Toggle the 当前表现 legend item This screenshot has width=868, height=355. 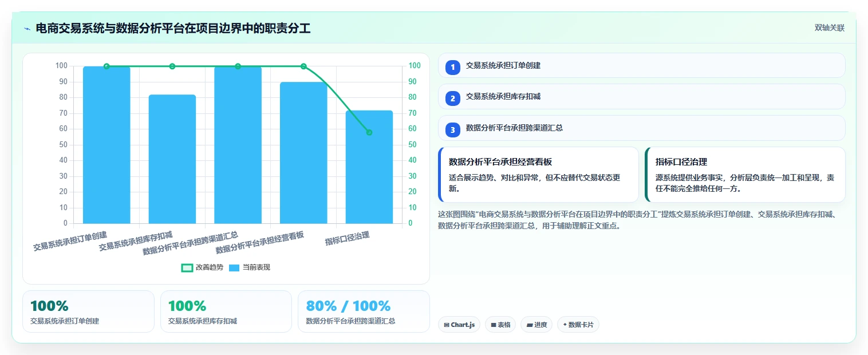pyautogui.click(x=249, y=267)
